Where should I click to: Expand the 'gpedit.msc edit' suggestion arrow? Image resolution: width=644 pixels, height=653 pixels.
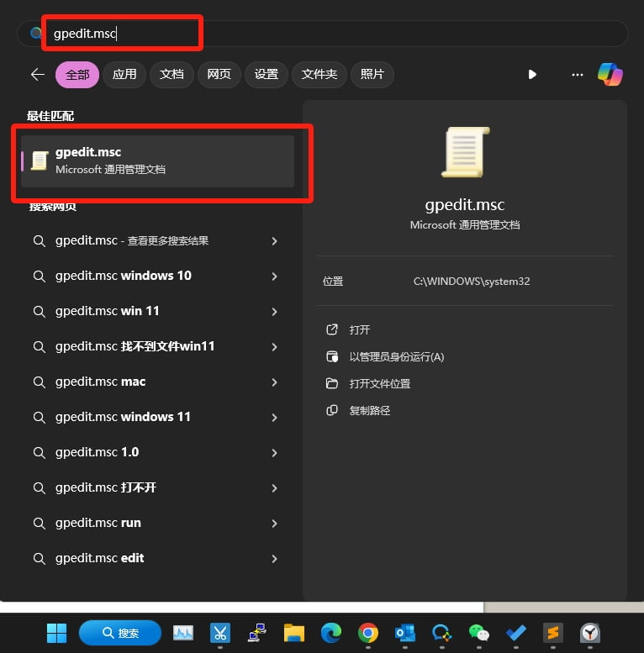(x=274, y=558)
